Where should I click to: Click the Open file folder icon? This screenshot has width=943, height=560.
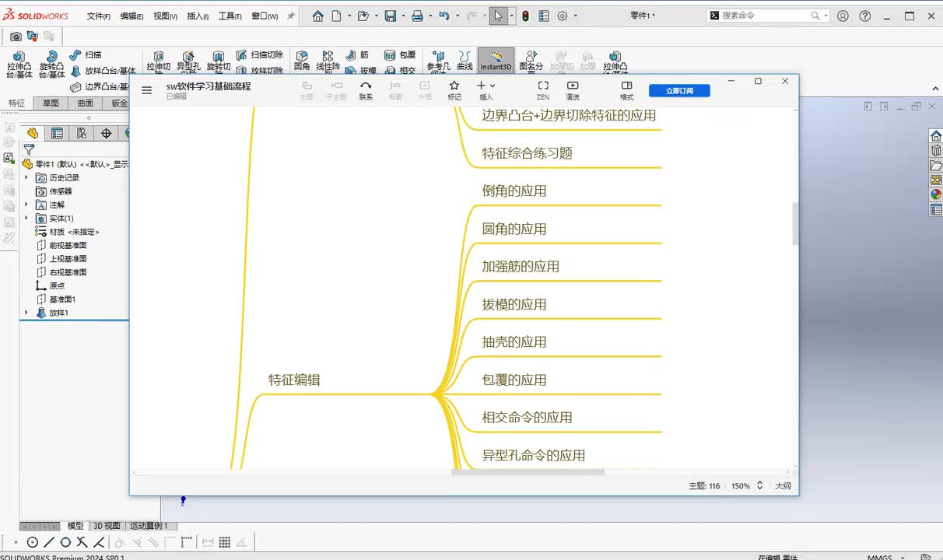pos(363,16)
